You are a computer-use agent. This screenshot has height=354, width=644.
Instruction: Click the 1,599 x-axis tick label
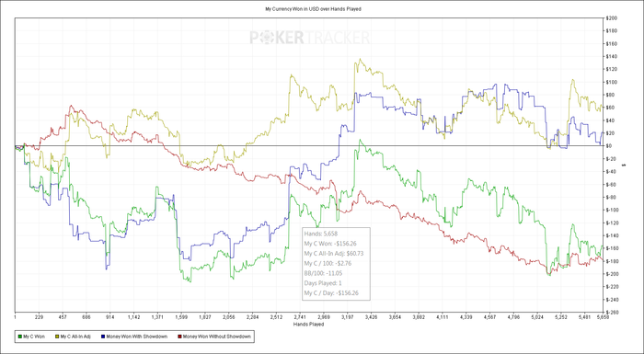[181, 317]
